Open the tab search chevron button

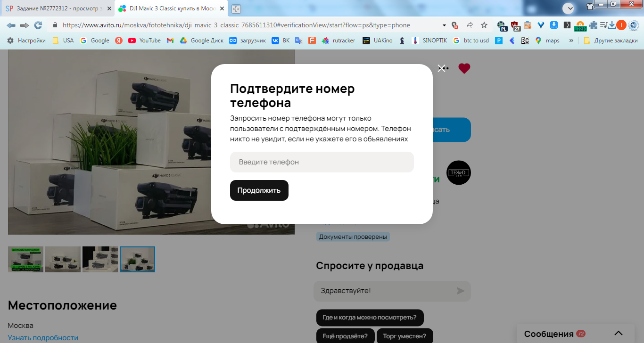pyautogui.click(x=569, y=8)
